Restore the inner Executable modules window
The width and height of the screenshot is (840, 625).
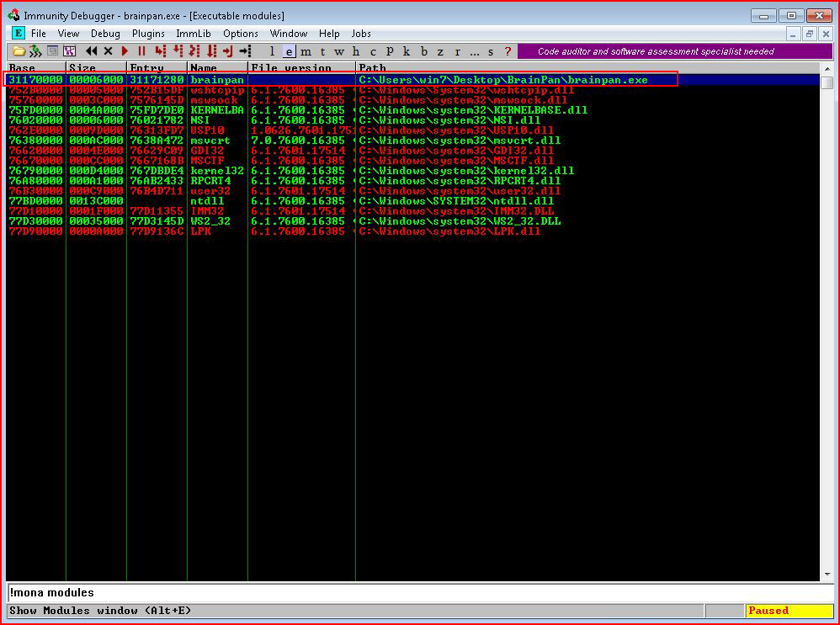[810, 34]
